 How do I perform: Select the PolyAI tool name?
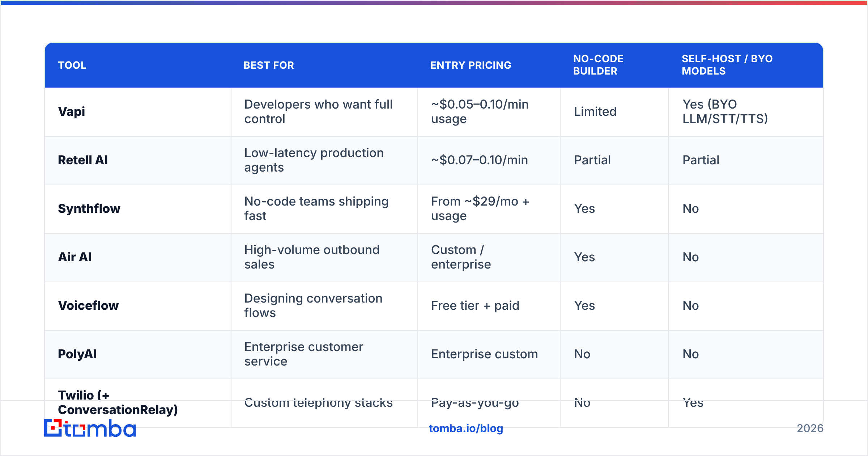click(x=77, y=354)
